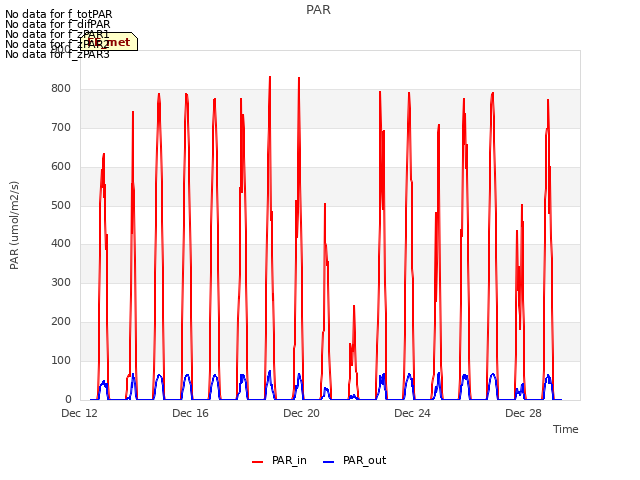640x480 pixels.
Task: Click the 'No data for f_totPAR' message
Action: pos(58,15)
